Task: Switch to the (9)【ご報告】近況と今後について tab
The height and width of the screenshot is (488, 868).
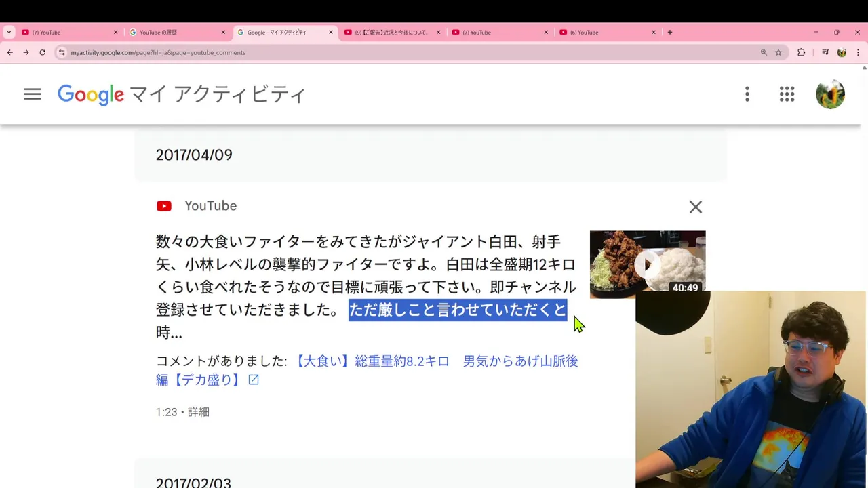Action: 393,32
